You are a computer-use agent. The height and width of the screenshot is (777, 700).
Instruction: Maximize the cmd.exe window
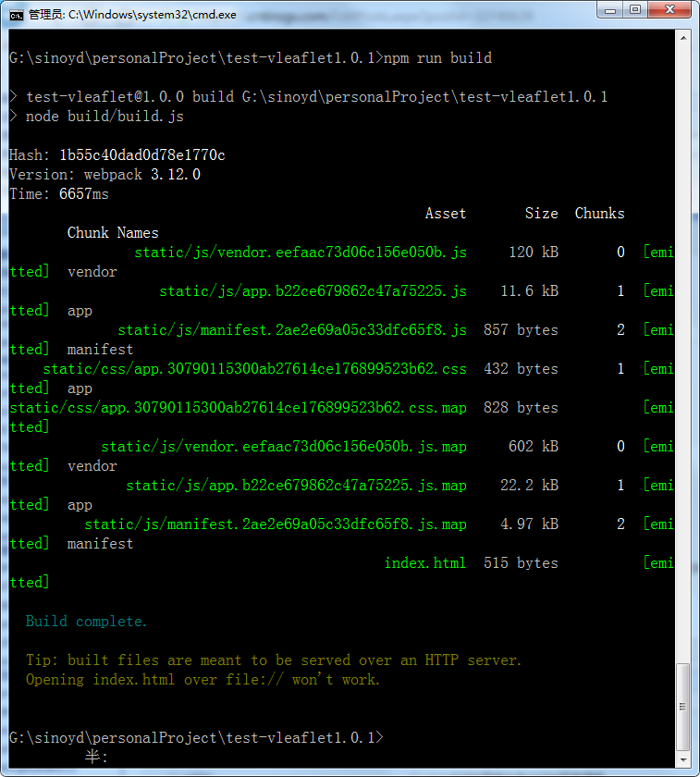coord(635,10)
